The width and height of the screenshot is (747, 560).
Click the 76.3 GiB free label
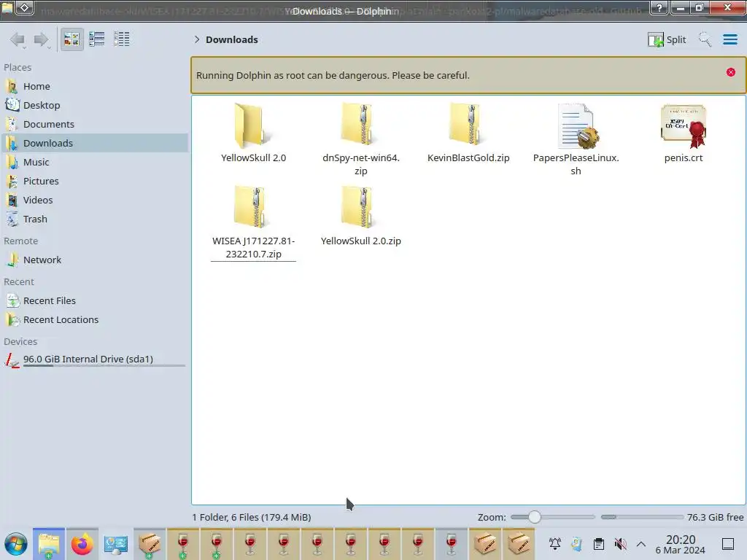tap(715, 517)
